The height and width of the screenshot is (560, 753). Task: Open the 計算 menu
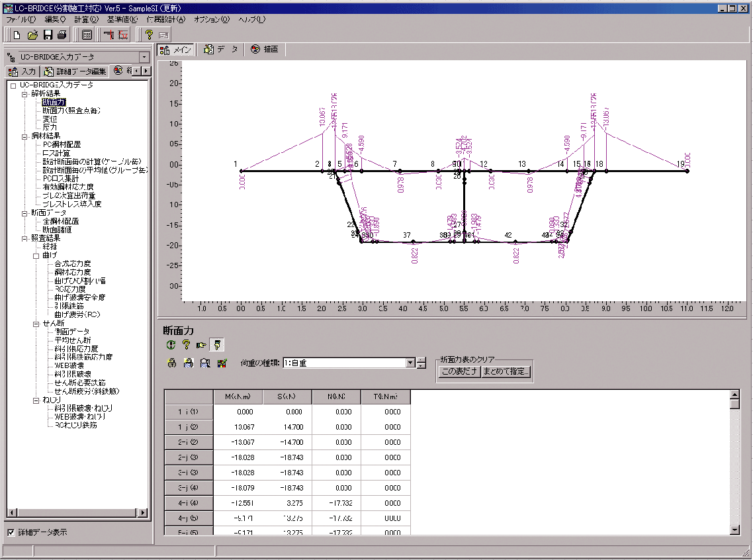tap(86, 19)
